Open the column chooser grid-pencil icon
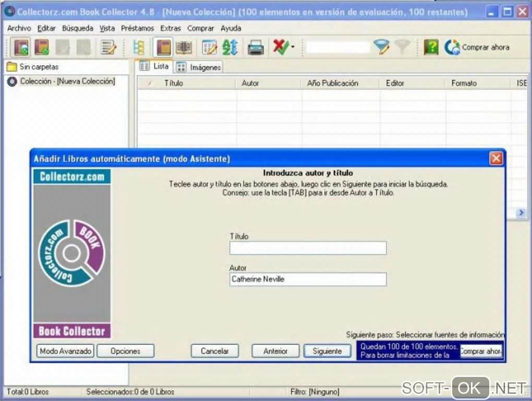Viewport: 532px width, 401px height. coord(209,47)
